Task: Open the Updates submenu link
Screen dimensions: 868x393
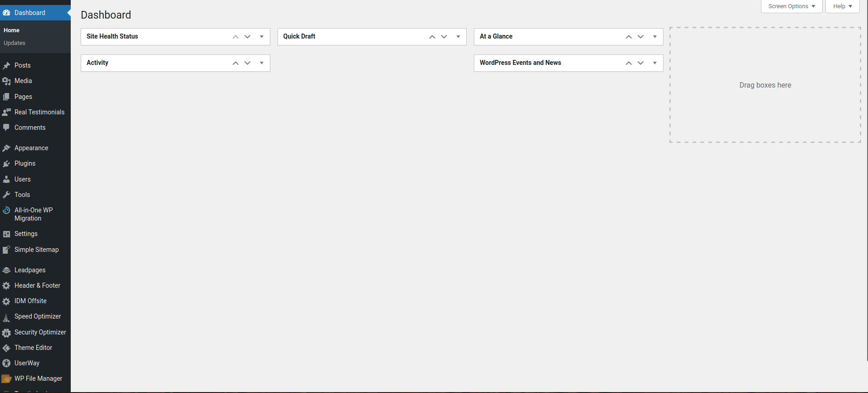Action: point(15,43)
